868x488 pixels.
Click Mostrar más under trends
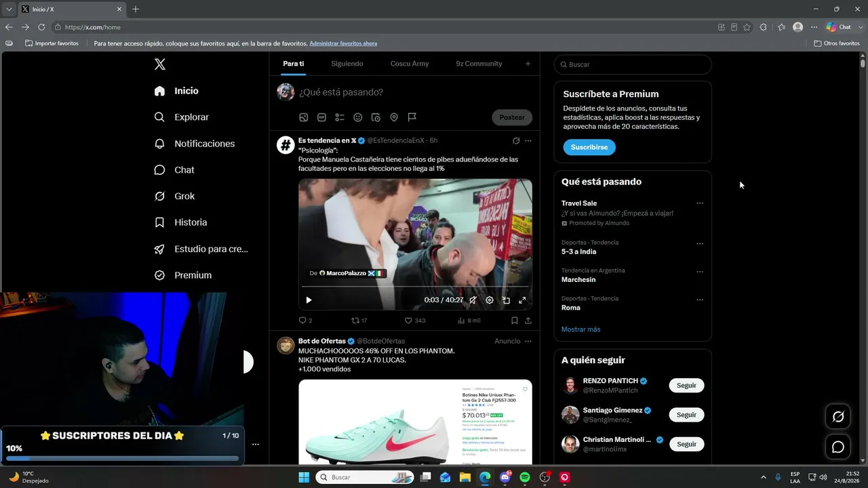[x=580, y=329]
